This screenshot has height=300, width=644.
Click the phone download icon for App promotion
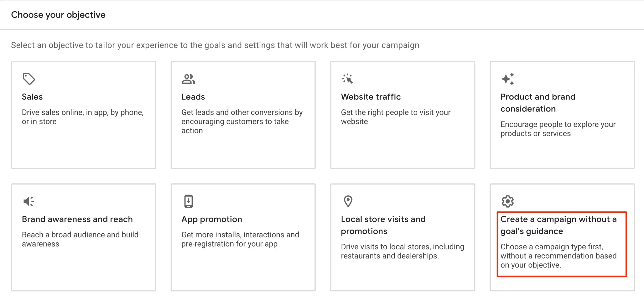[188, 201]
